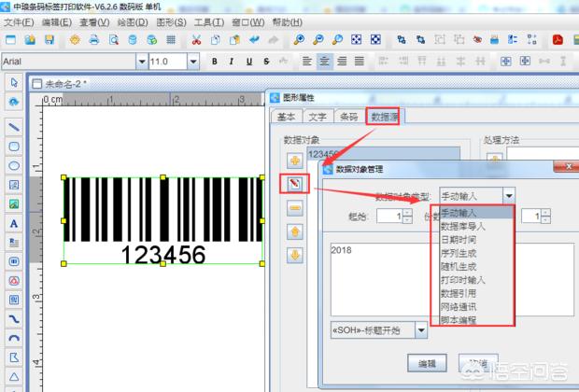
Task: Toggle Underline formatting button
Action: [249, 62]
